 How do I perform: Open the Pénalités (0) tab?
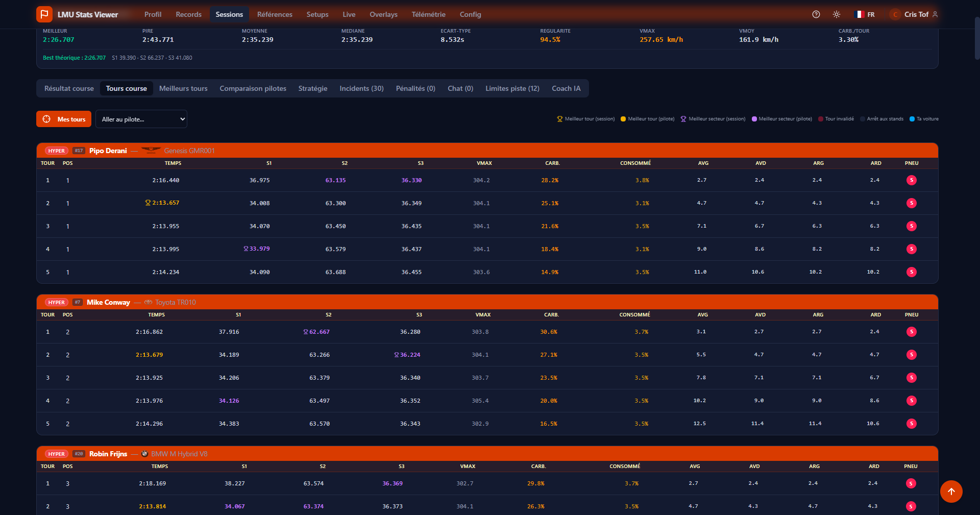415,88
